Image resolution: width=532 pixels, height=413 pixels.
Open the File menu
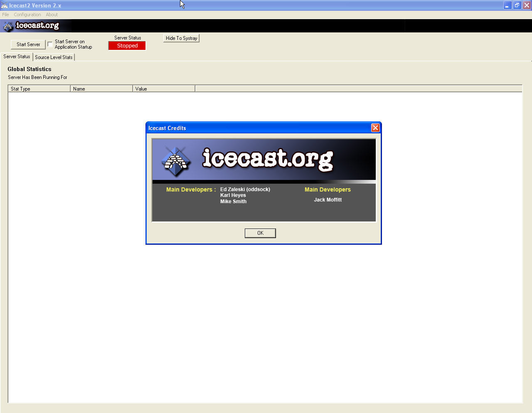5,15
